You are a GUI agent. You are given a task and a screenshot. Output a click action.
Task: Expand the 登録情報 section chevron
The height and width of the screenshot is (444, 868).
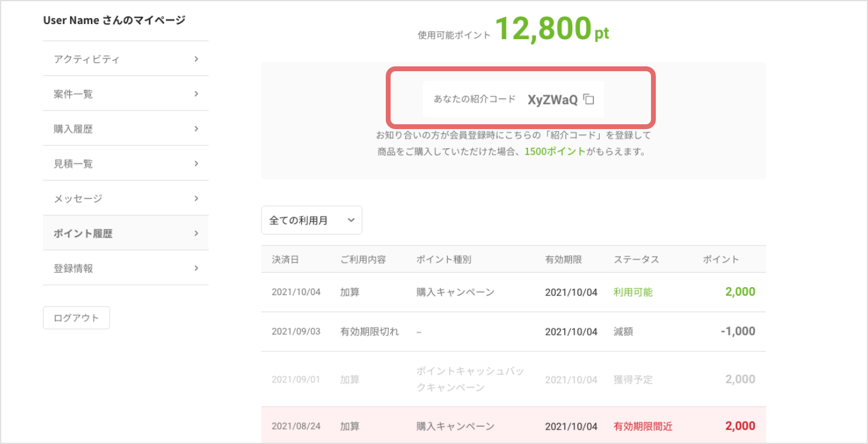pyautogui.click(x=196, y=267)
